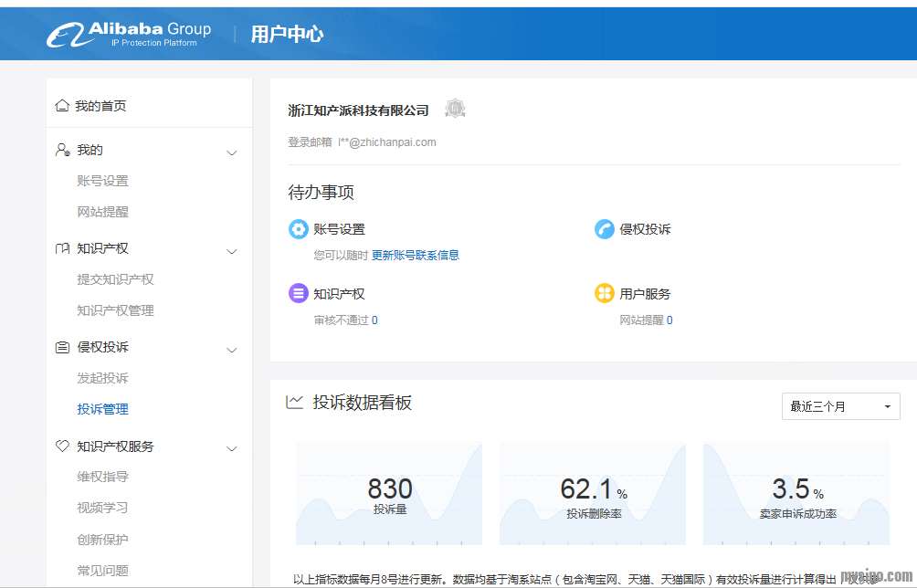Open the 最近三个月 time range dropdown
Viewport: 917px width, 588px height.
[840, 406]
